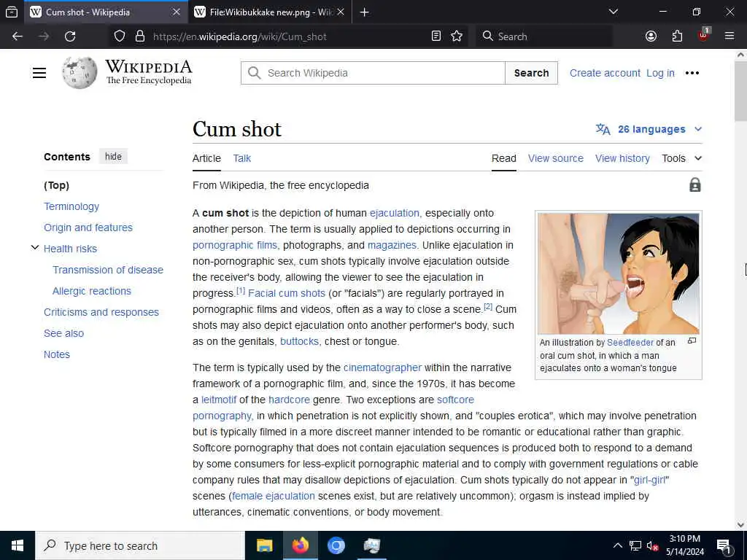Click the site security padlock icon
Image resolution: width=747 pixels, height=560 pixels.
pyautogui.click(x=139, y=36)
